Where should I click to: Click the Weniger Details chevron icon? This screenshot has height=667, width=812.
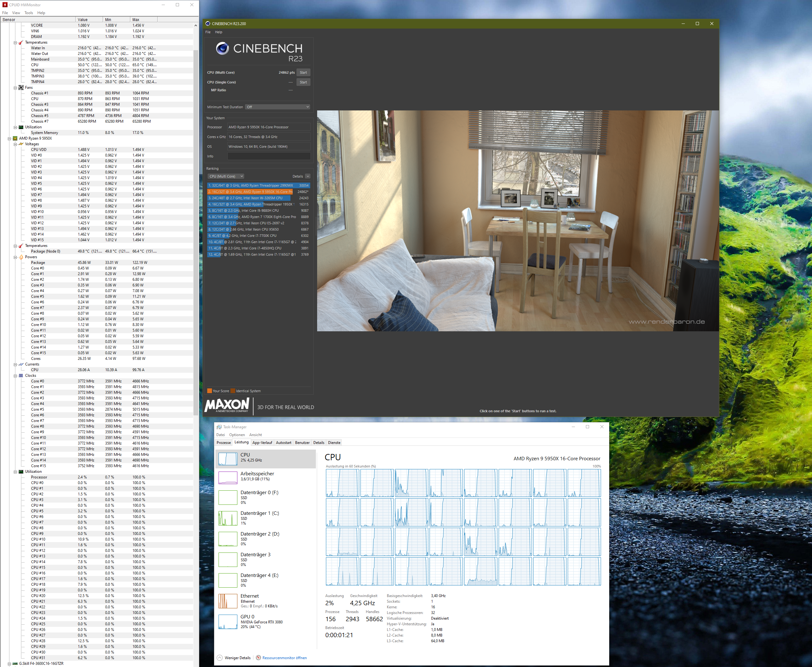[x=219, y=658]
